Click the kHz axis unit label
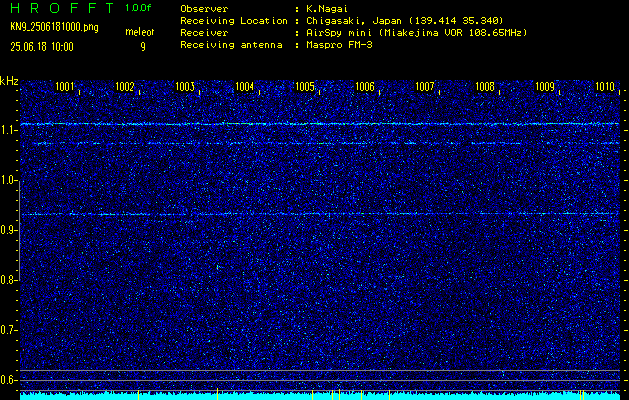The height and width of the screenshot is (400, 629). click(x=9, y=81)
